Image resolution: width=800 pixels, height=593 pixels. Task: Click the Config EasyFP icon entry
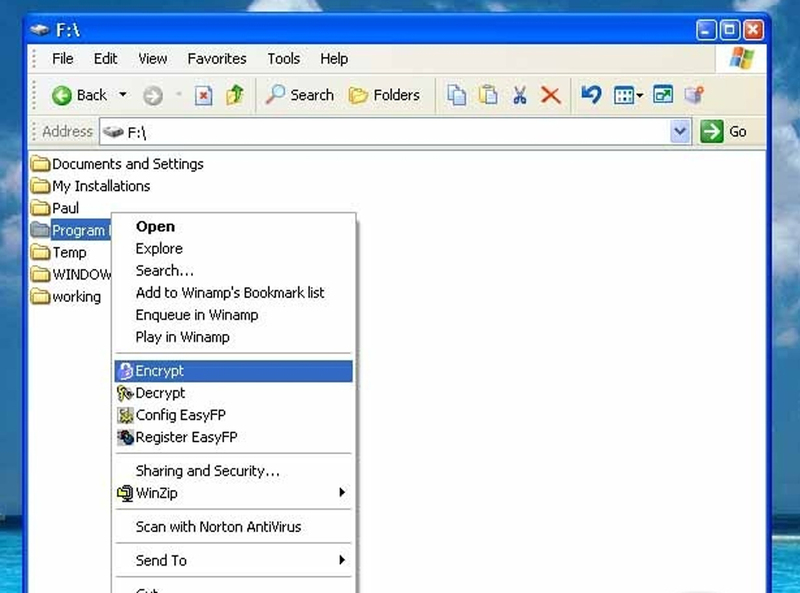[x=233, y=415]
